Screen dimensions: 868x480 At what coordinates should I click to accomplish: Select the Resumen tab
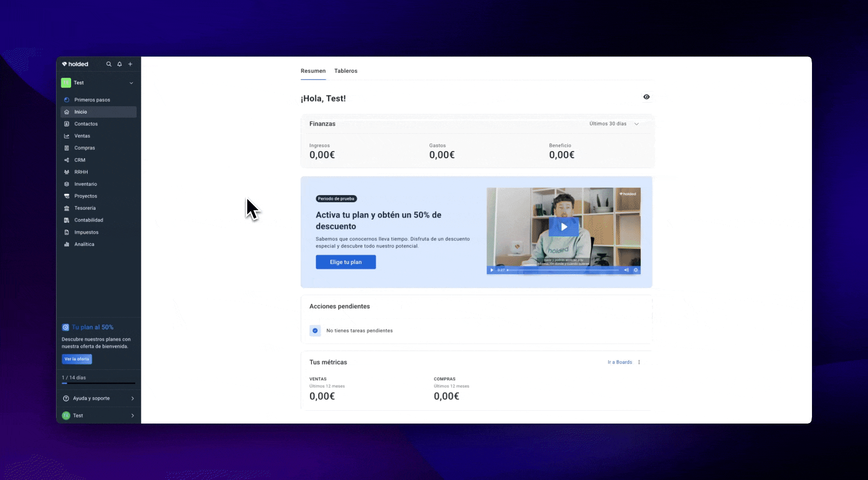[313, 71]
